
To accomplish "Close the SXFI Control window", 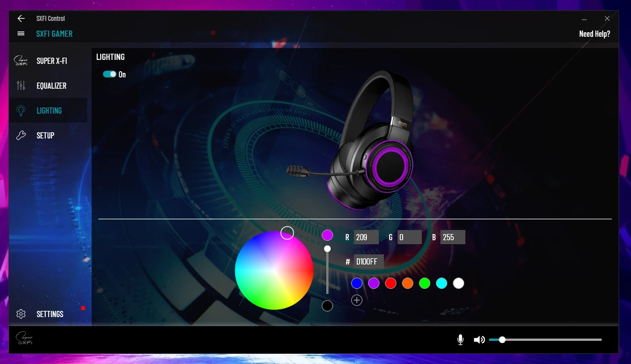I will pos(607,19).
